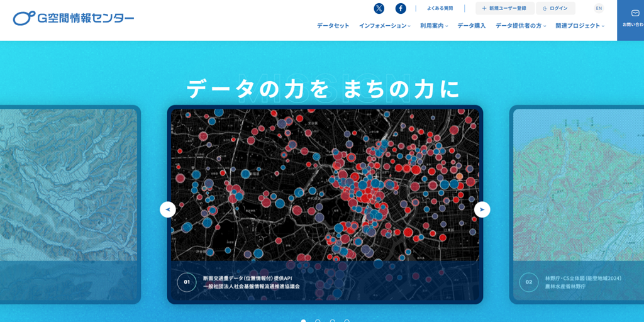Open よくある質問 FAQ link
This screenshot has height=322, width=644.
coord(440,8)
